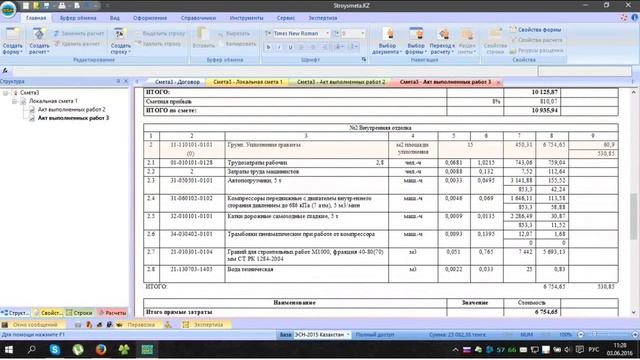Open the clover app in taskbar
The image size is (640, 360).
coord(124,349)
